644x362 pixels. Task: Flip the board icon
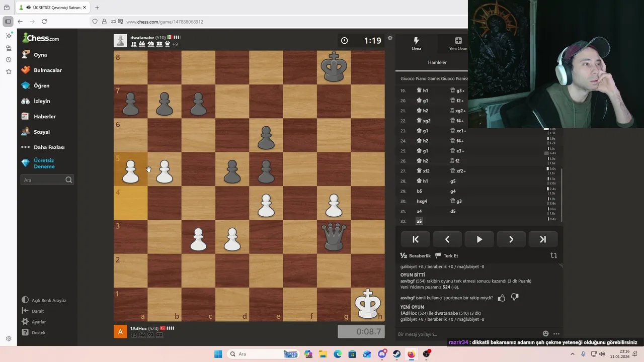553,255
